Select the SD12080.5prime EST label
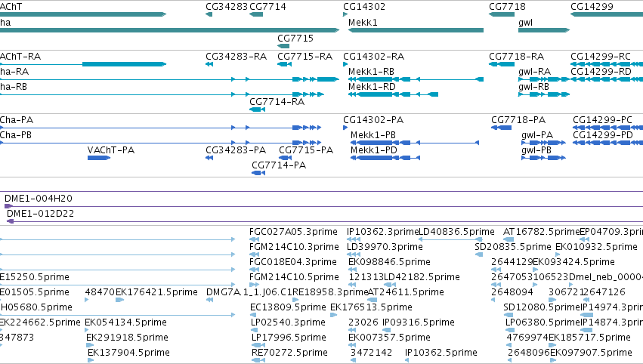Image resolution: width=643 pixels, height=364 pixels. [542, 307]
